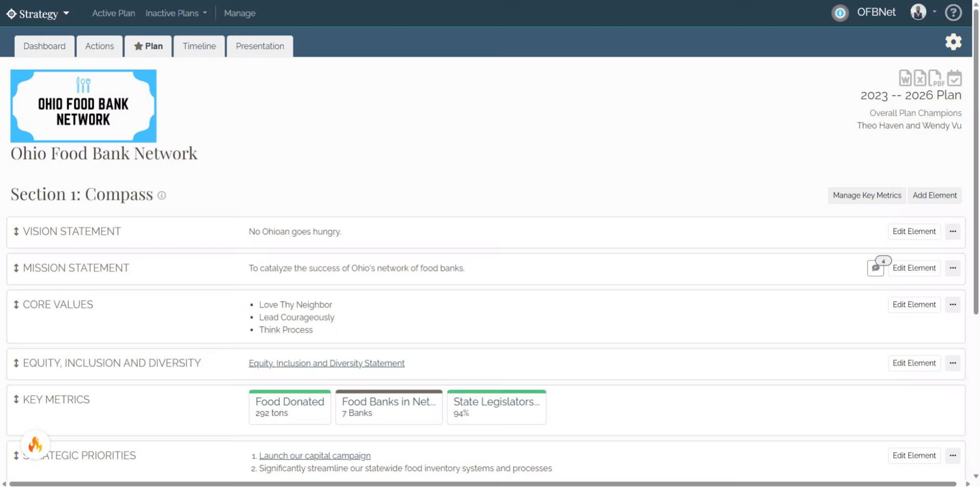Switch to Presentation tab
This screenshot has width=980, height=487.
pyautogui.click(x=260, y=46)
